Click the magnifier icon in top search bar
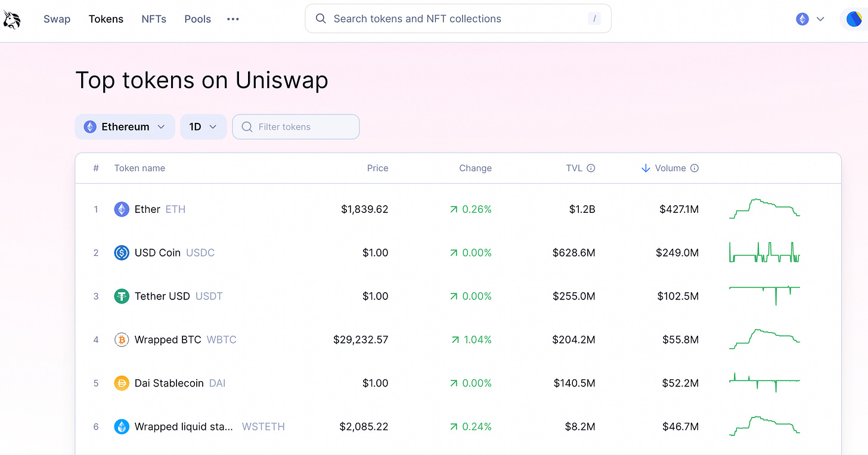 (x=321, y=18)
